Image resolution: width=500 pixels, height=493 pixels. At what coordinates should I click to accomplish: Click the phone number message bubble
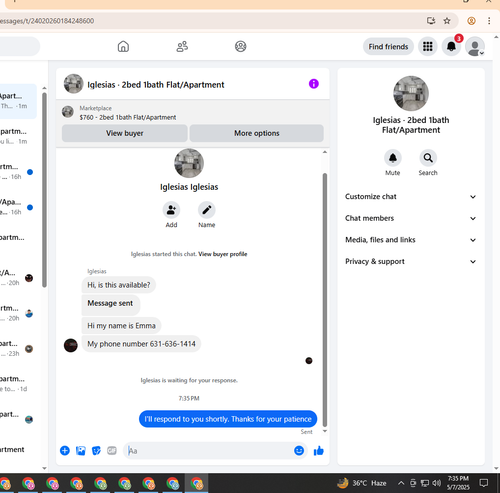141,344
